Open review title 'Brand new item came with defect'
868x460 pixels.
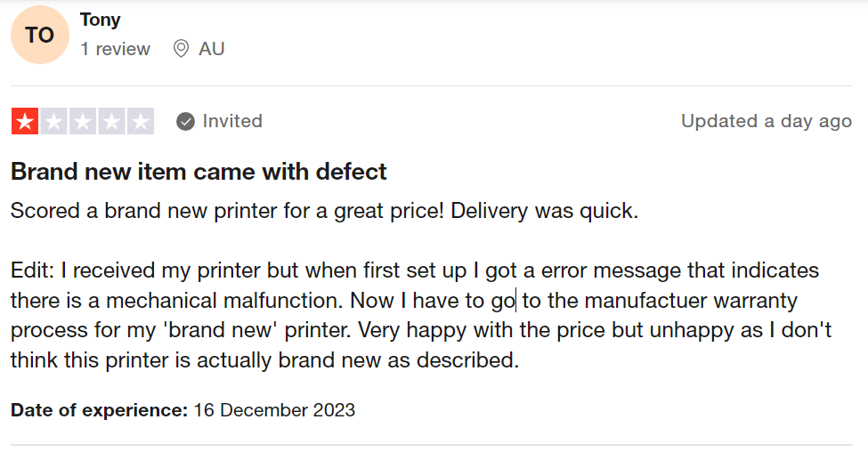199,171
